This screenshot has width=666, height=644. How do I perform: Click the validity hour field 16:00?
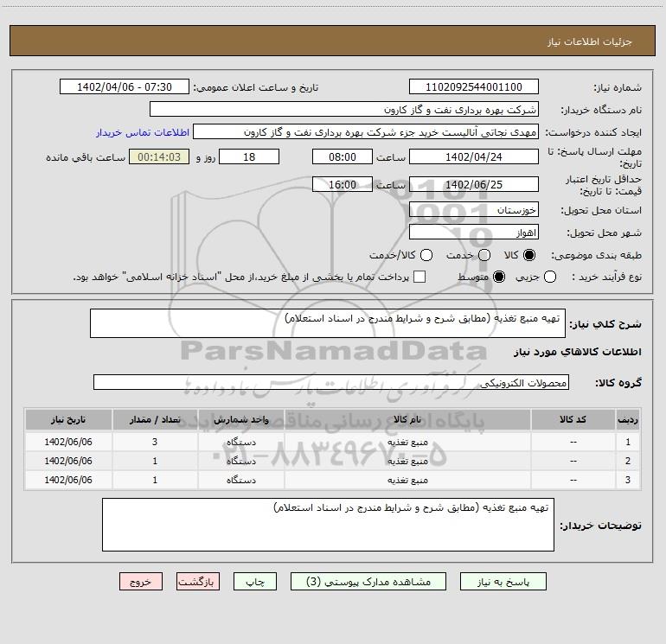click(343, 184)
